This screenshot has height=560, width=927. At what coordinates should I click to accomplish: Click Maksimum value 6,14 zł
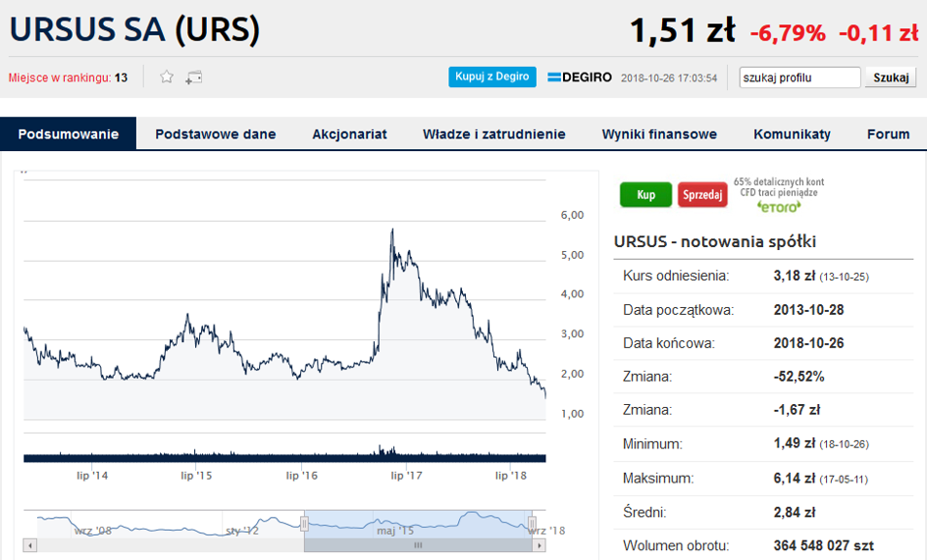point(794,479)
